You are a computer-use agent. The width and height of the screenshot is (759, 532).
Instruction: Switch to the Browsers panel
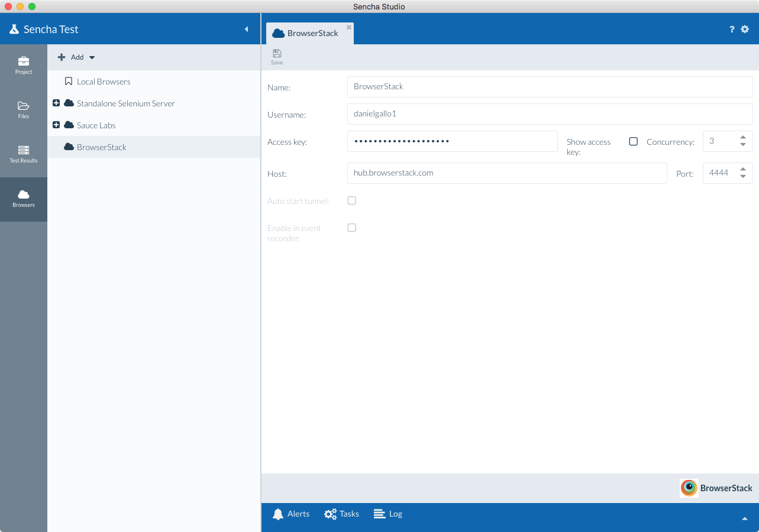[23, 198]
